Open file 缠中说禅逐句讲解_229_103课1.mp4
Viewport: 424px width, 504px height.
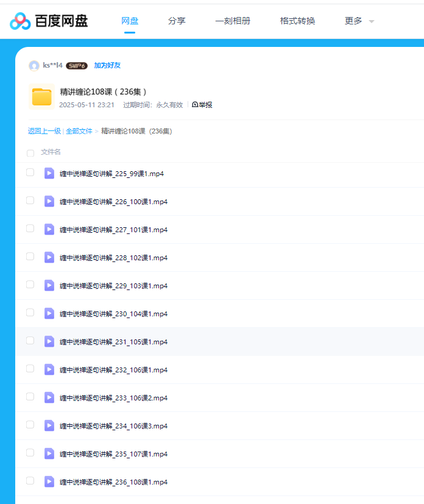113,286
